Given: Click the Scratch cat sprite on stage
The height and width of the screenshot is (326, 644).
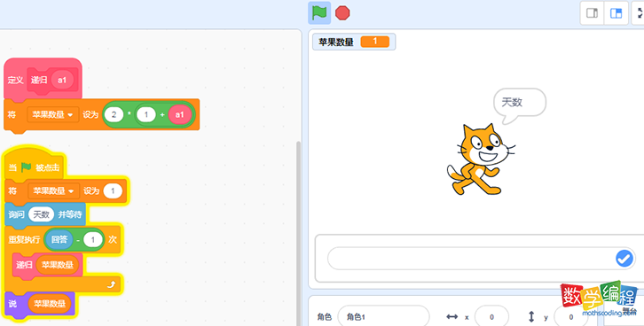Looking at the screenshot, I should pos(481,160).
